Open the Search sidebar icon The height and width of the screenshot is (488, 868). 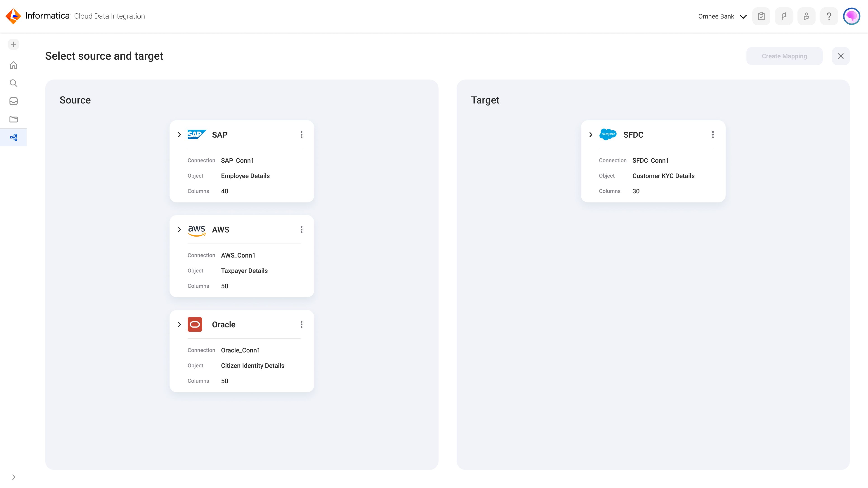(x=14, y=83)
